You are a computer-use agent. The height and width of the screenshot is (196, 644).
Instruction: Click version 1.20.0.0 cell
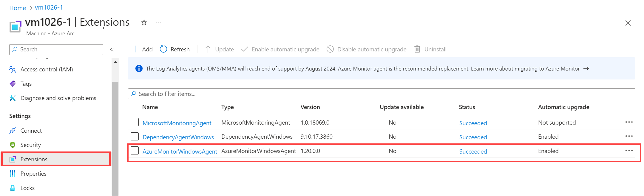[x=310, y=151]
